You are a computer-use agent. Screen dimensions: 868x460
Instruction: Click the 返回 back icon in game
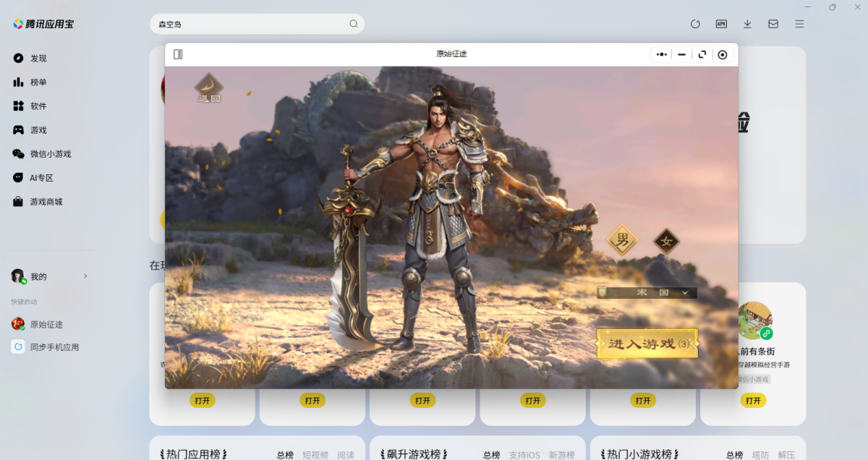[x=208, y=88]
